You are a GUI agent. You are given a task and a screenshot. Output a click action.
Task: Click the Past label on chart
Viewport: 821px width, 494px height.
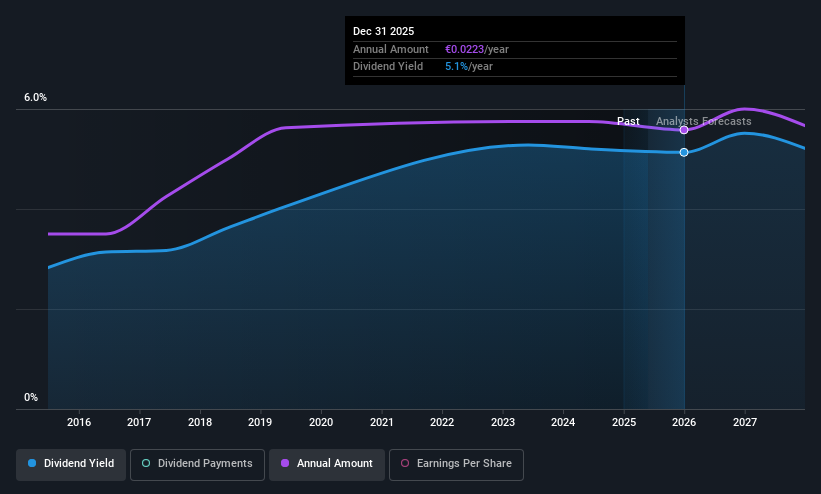pos(628,122)
